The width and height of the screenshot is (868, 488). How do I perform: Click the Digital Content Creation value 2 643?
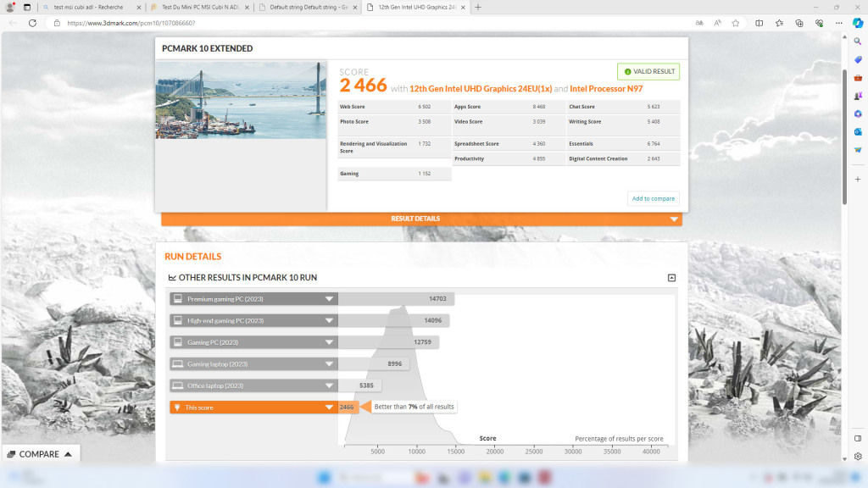(x=654, y=158)
